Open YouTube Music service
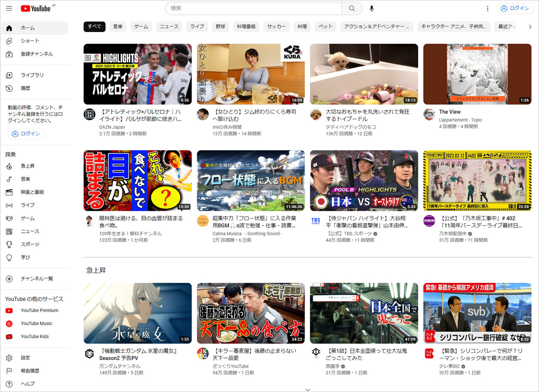Image resolution: width=539 pixels, height=392 pixels. pos(35,323)
